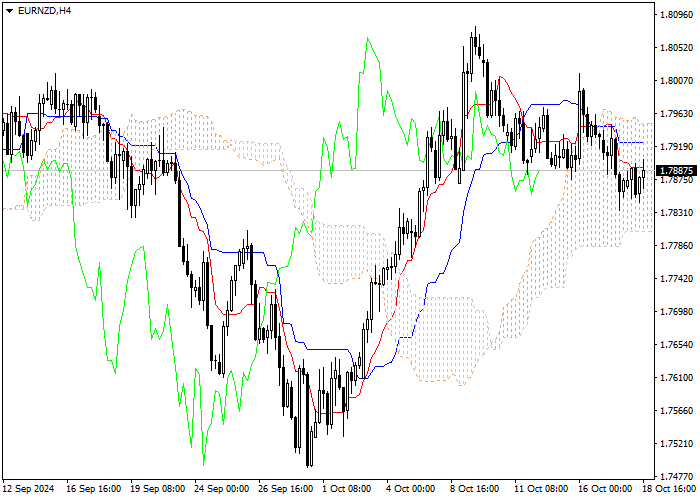
Task: Click time axis label 4 Oct 00:00
Action: [411, 489]
